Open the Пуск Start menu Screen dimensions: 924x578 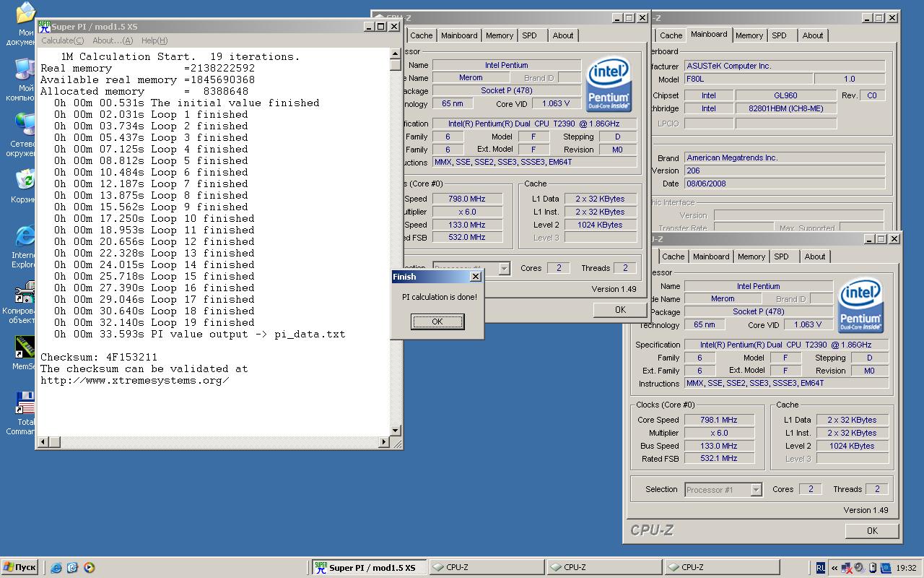tap(19, 568)
